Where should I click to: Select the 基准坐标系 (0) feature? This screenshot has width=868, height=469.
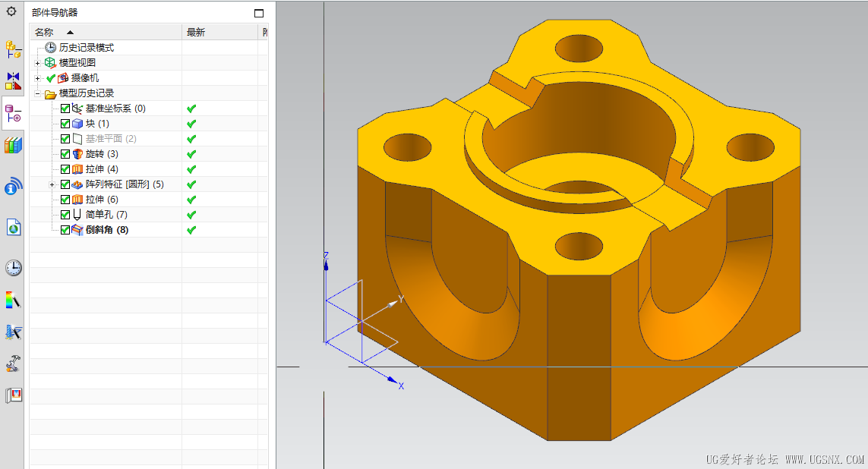(x=115, y=109)
